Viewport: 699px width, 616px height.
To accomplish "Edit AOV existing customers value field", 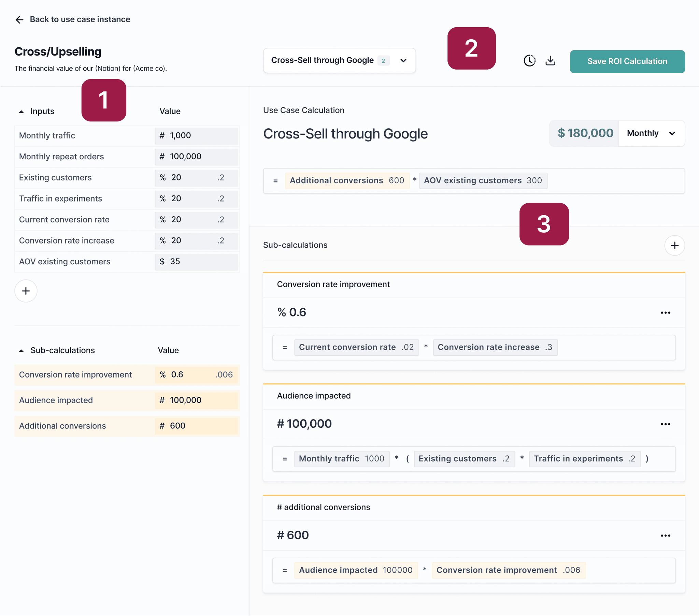I will point(196,262).
